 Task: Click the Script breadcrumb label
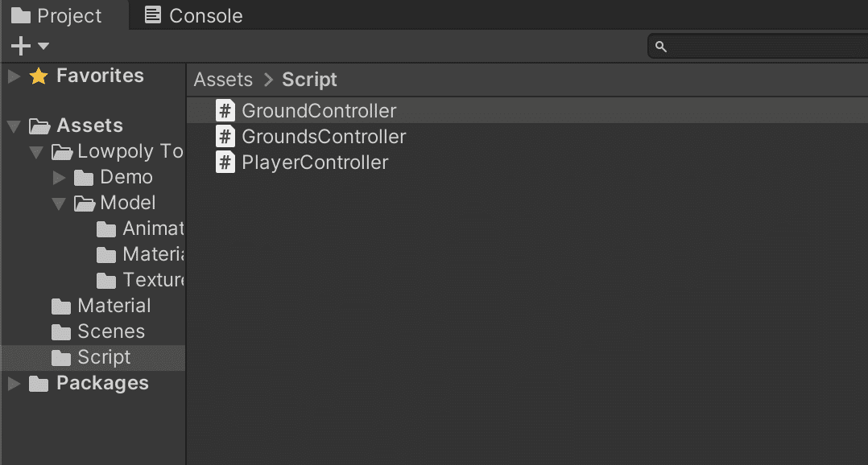click(309, 80)
